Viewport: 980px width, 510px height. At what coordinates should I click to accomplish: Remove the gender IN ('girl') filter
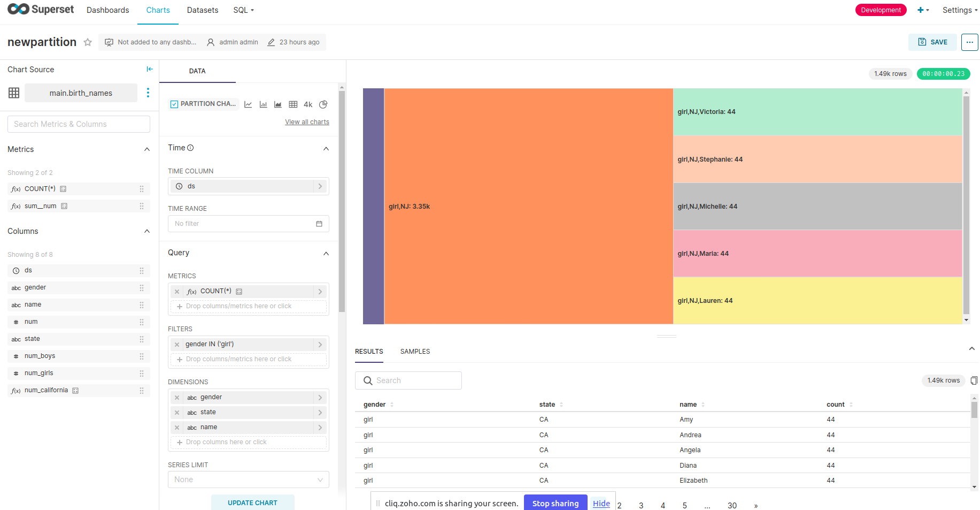[x=176, y=344]
